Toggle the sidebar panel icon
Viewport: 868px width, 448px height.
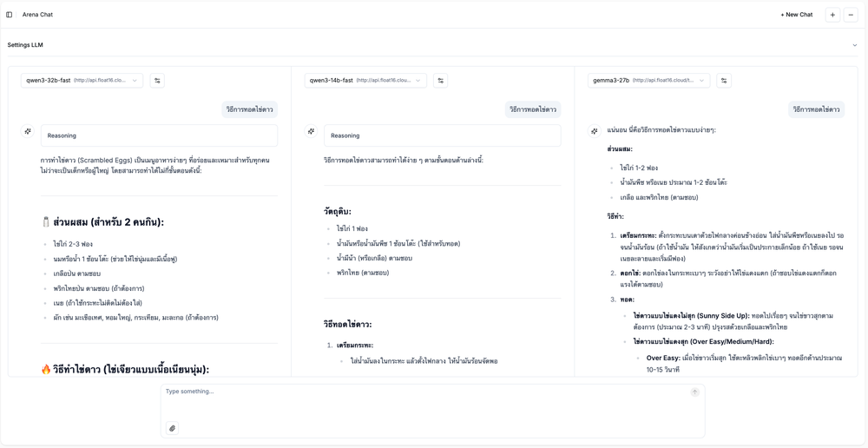(10, 15)
